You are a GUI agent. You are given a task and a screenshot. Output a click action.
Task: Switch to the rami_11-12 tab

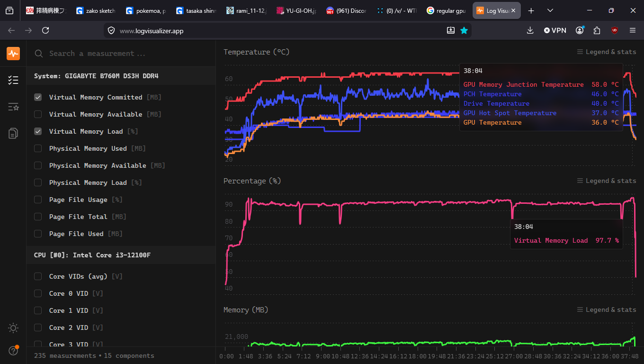pyautogui.click(x=246, y=10)
